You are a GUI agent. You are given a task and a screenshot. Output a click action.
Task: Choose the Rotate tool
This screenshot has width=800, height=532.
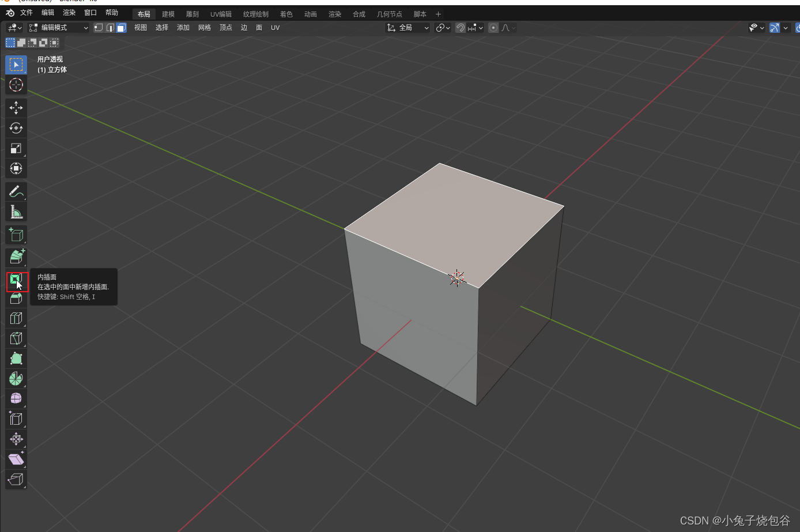click(16, 128)
